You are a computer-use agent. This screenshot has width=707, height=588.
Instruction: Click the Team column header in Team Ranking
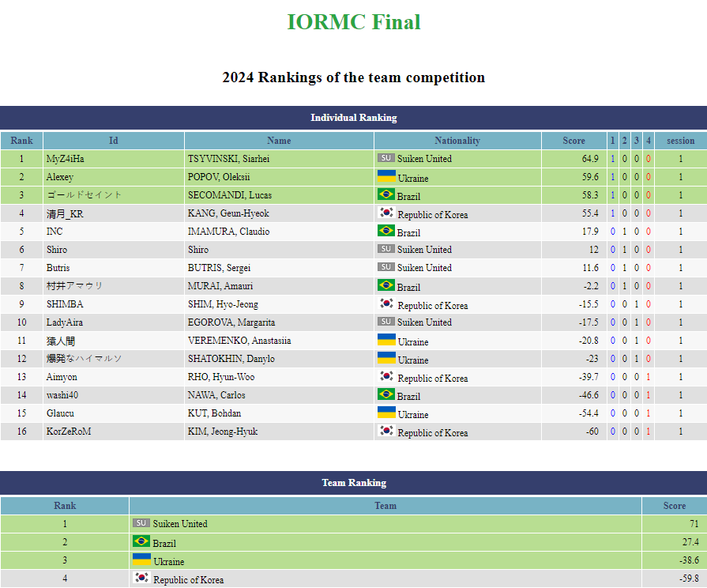[x=385, y=506]
